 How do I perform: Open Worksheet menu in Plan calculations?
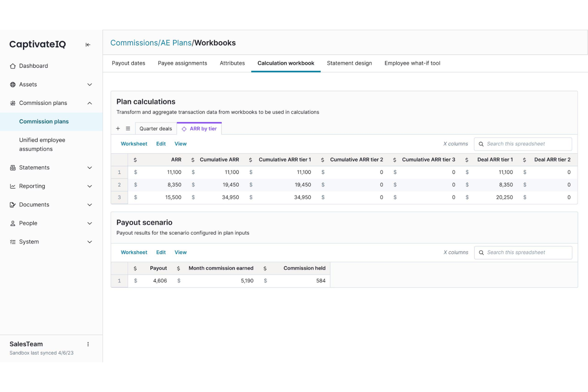pos(134,144)
